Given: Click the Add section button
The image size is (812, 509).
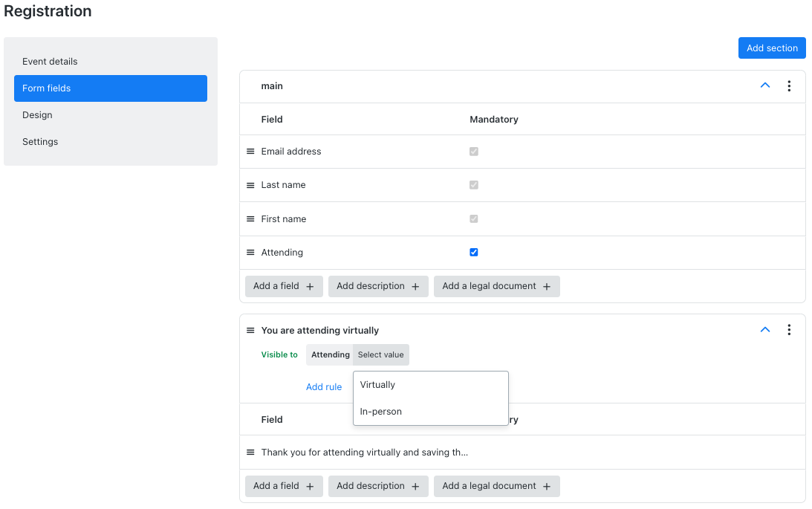Looking at the screenshot, I should pos(772,48).
